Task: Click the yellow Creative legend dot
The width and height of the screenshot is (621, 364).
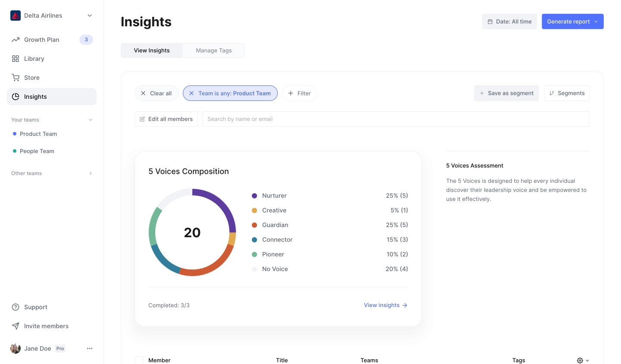Action: pyautogui.click(x=254, y=210)
